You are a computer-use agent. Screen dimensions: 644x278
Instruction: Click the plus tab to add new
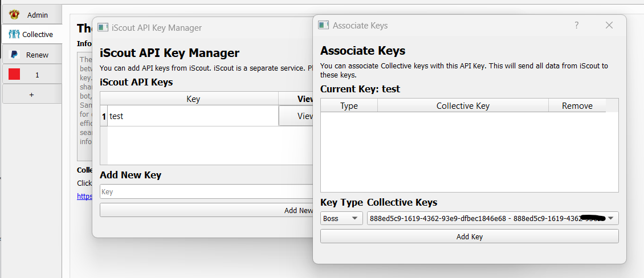pyautogui.click(x=32, y=95)
